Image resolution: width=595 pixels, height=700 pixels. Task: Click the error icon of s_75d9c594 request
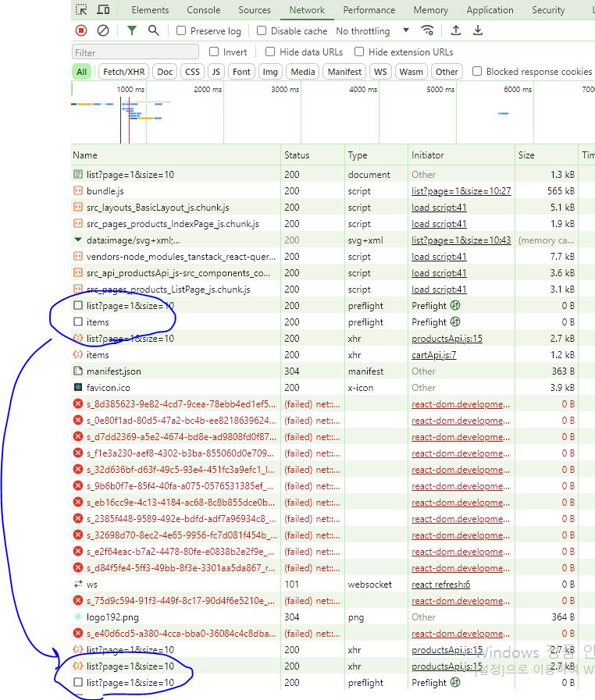pyautogui.click(x=78, y=601)
